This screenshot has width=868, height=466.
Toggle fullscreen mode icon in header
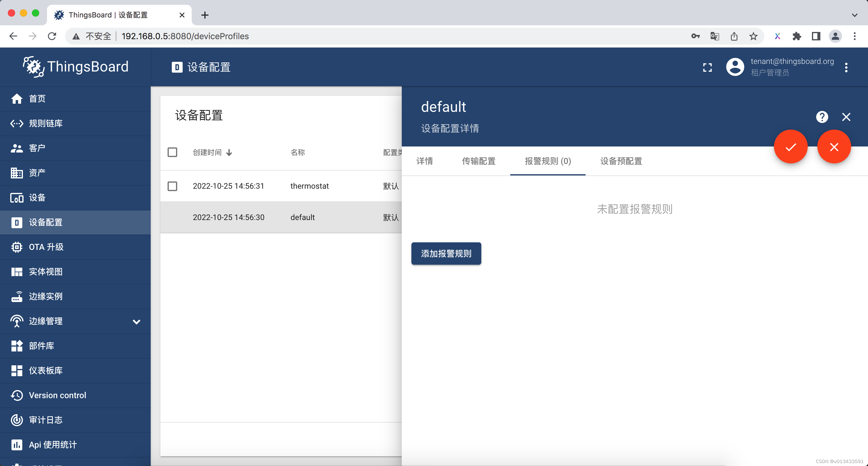click(x=707, y=68)
